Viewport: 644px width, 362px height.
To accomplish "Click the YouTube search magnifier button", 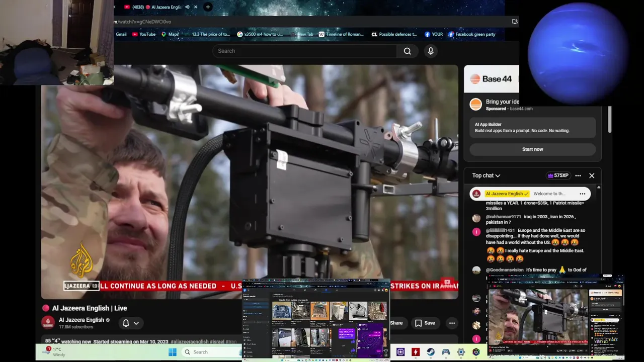I will coord(407,51).
